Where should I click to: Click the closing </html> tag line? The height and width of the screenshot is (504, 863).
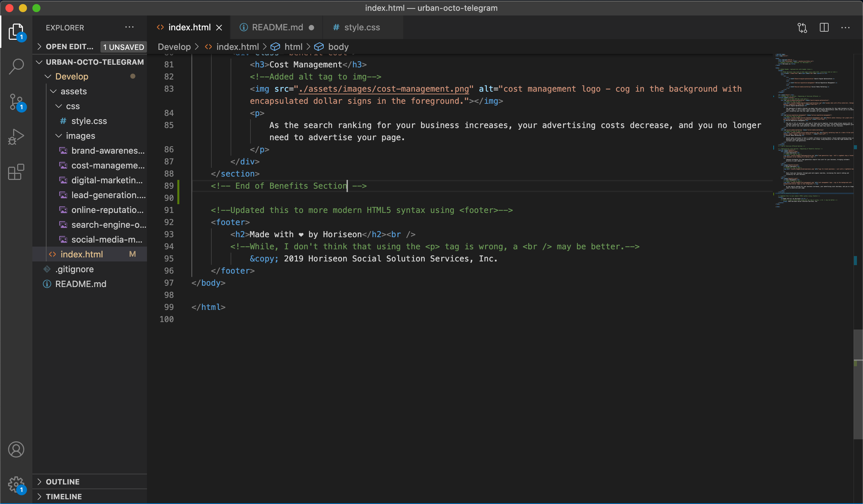click(x=208, y=307)
